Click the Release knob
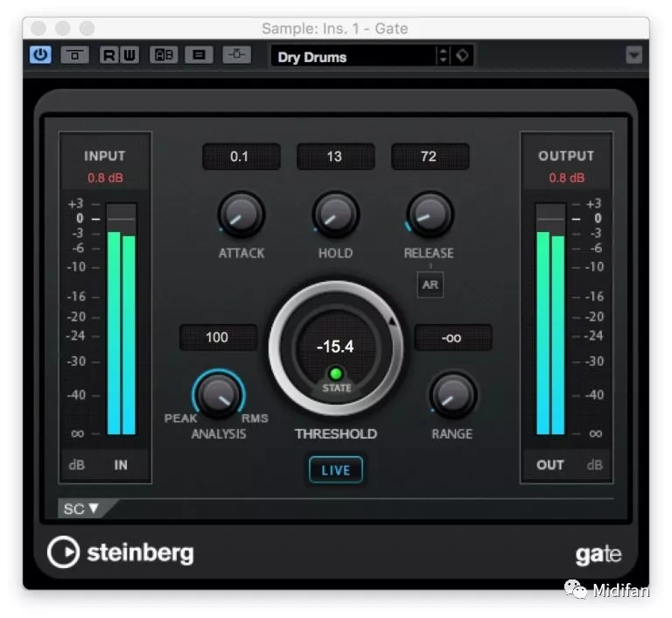The height and width of the screenshot is (618, 672). pos(429,214)
